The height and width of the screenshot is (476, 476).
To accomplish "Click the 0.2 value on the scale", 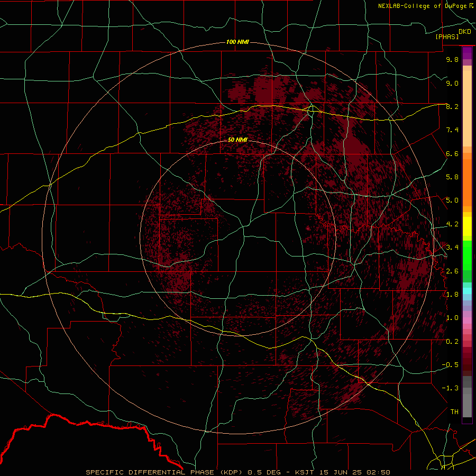I will pos(452,341).
